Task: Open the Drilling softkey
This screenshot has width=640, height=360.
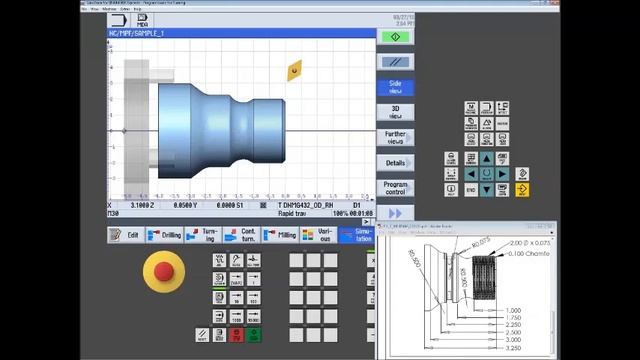Action: 164,235
